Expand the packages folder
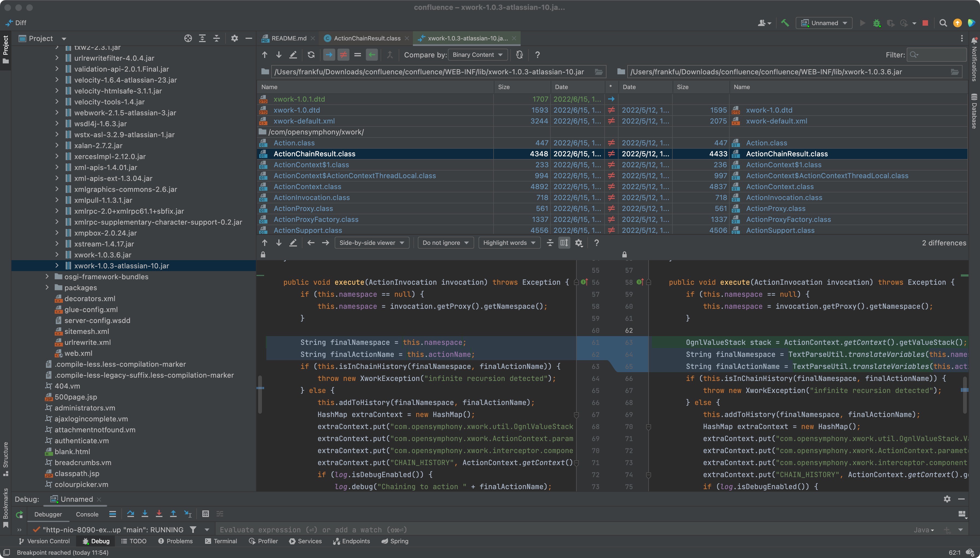 pyautogui.click(x=47, y=287)
